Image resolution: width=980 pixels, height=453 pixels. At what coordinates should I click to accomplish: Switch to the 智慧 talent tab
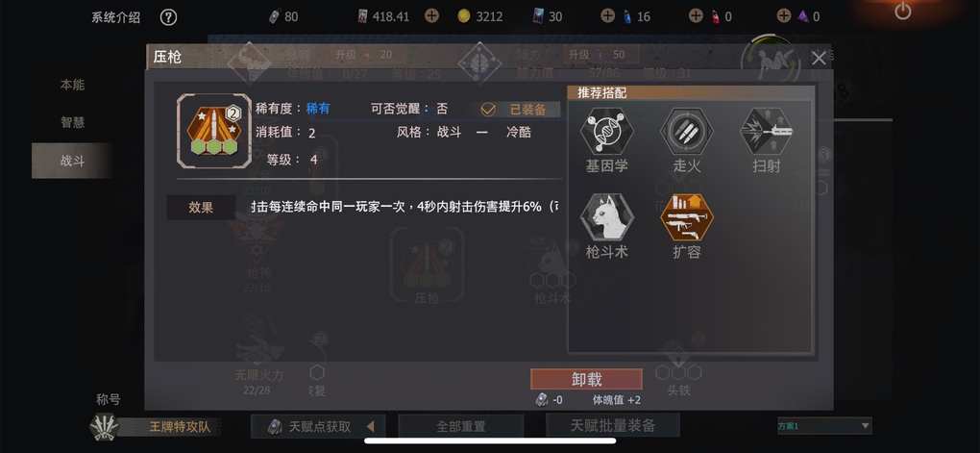click(x=72, y=122)
